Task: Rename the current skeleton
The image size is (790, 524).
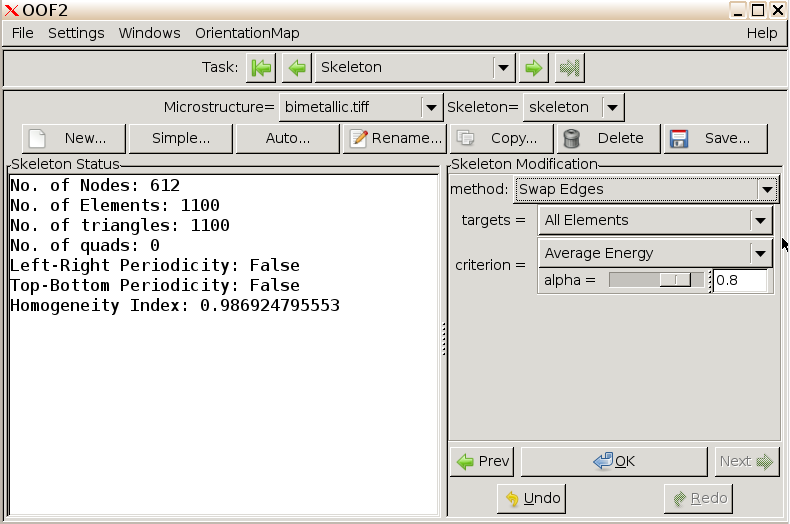Action: click(395, 139)
